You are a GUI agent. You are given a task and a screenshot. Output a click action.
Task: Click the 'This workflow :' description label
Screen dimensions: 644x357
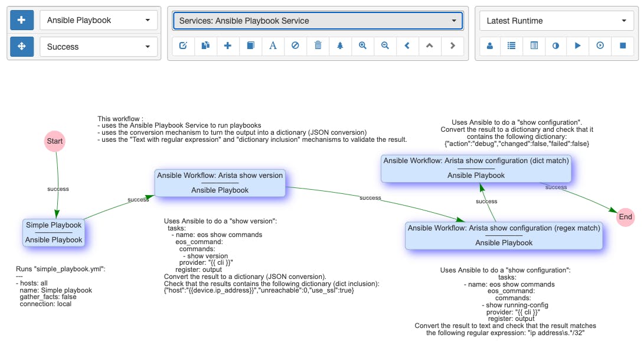[x=120, y=119]
